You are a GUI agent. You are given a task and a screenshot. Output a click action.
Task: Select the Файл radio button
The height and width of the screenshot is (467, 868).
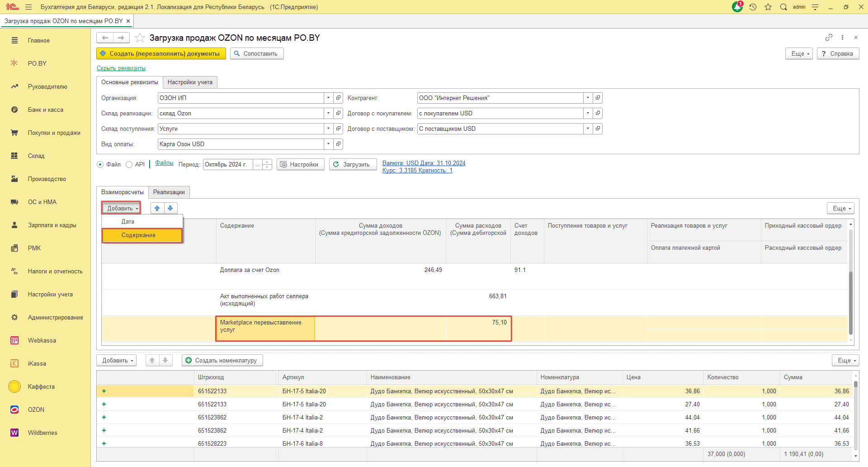click(100, 165)
